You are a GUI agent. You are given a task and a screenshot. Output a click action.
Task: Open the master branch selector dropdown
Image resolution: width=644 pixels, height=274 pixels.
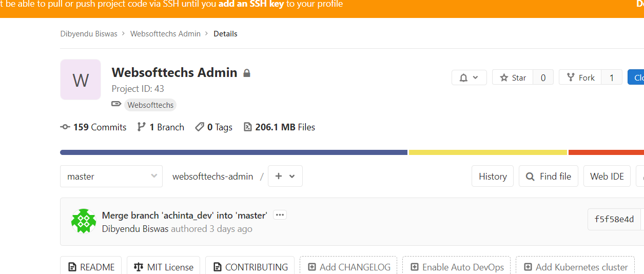coord(111,176)
